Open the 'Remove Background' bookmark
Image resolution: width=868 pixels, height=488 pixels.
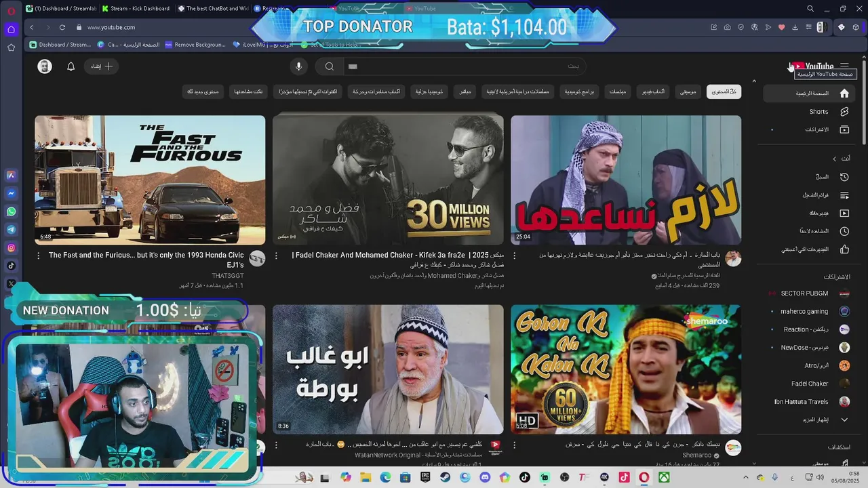[195, 45]
